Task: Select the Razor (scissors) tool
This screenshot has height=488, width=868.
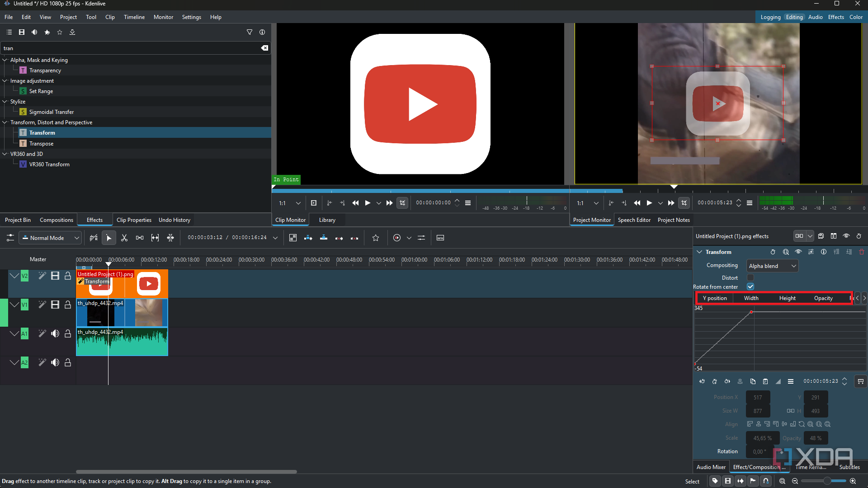Action: [x=124, y=238]
